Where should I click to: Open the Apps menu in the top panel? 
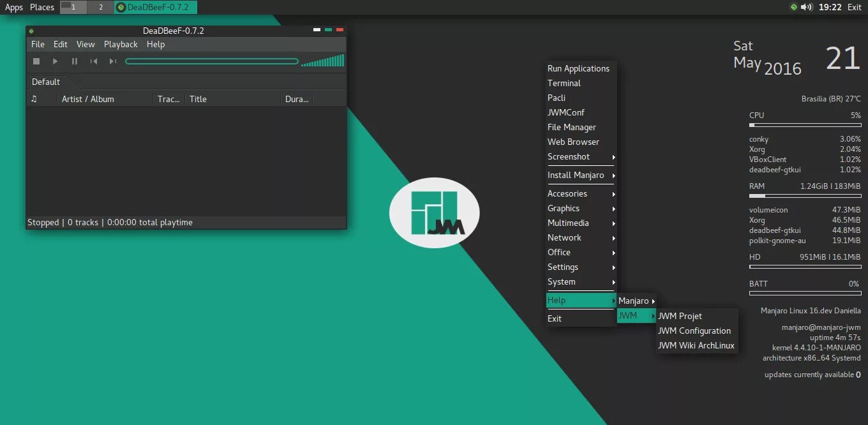tap(14, 7)
